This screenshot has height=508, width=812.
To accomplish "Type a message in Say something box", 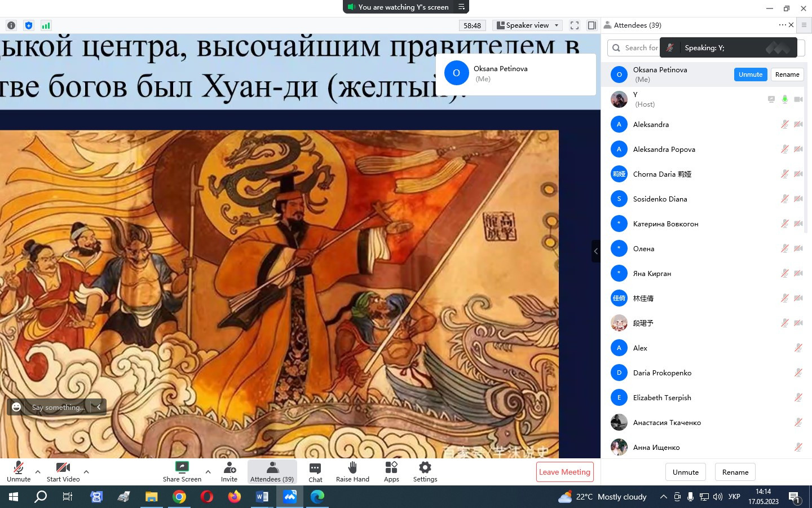I will (x=59, y=407).
